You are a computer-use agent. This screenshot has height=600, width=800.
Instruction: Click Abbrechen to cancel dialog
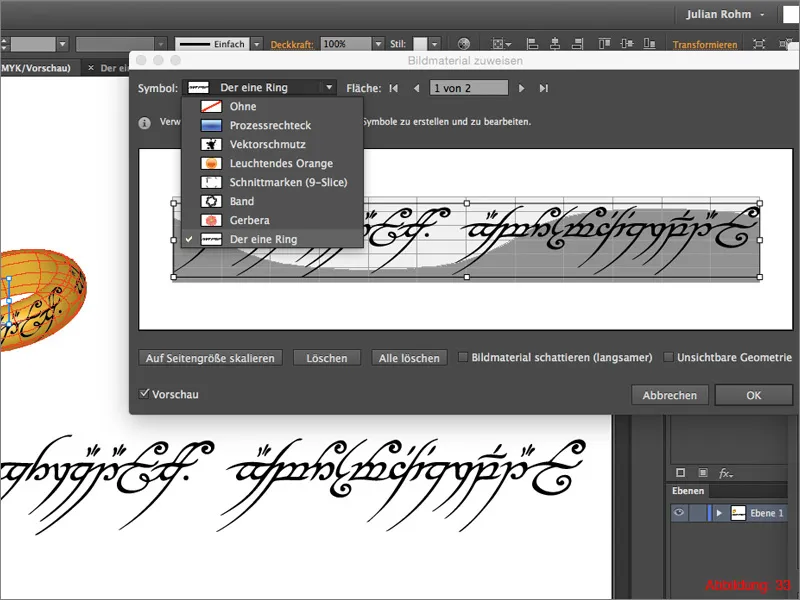[669, 395]
